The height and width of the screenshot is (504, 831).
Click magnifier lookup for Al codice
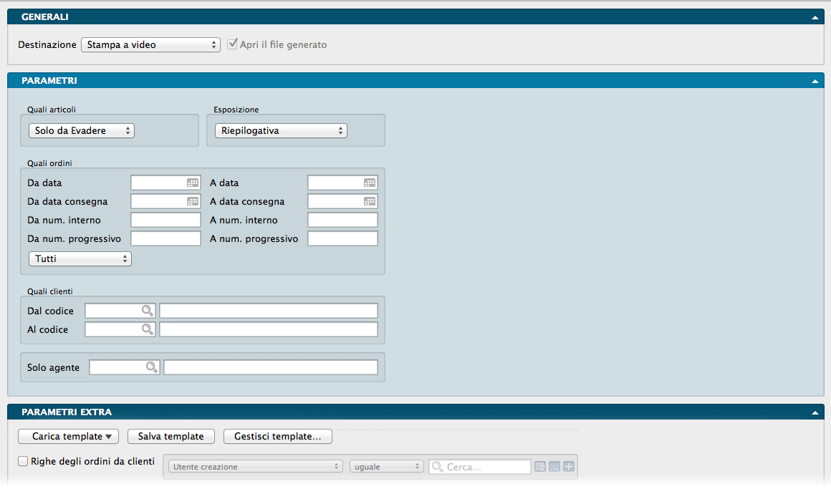pyautogui.click(x=147, y=329)
